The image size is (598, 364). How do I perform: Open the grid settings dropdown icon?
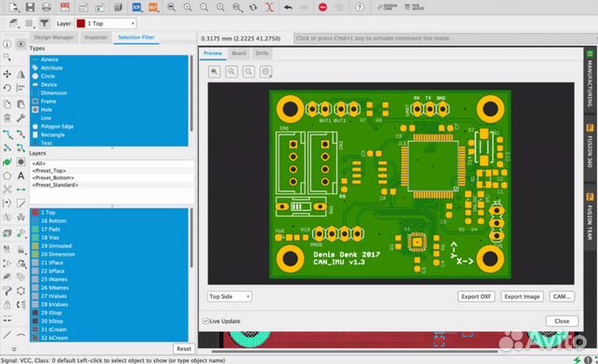coord(29,23)
